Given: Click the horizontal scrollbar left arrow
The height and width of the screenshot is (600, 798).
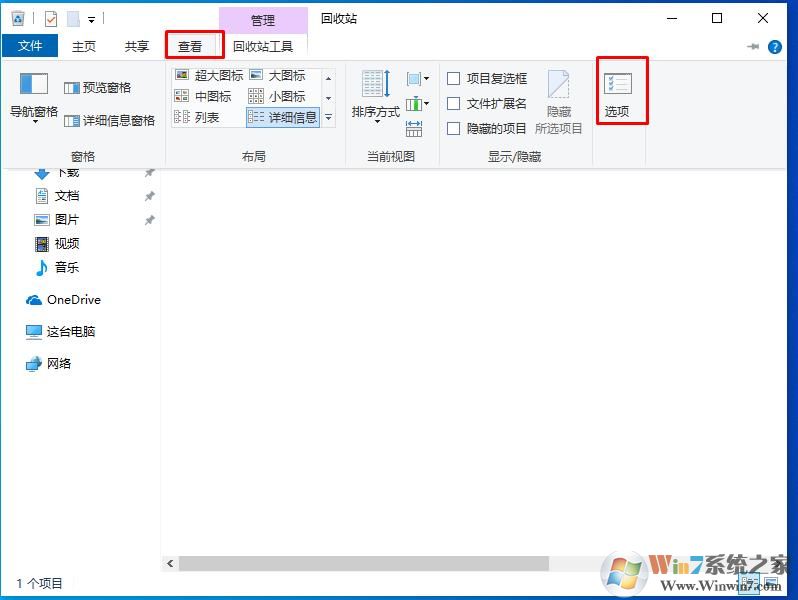Looking at the screenshot, I should pyautogui.click(x=170, y=563).
